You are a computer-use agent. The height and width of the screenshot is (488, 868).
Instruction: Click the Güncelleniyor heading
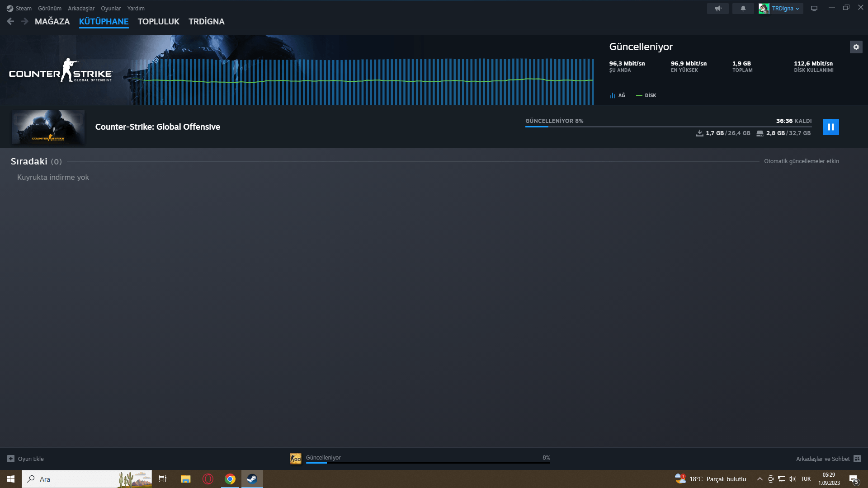[641, 47]
